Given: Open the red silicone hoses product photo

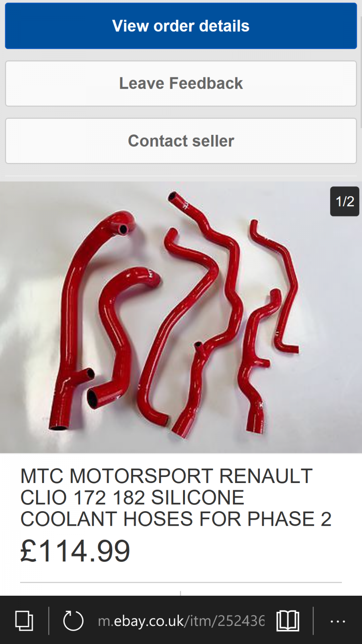Looking at the screenshot, I should click(181, 317).
